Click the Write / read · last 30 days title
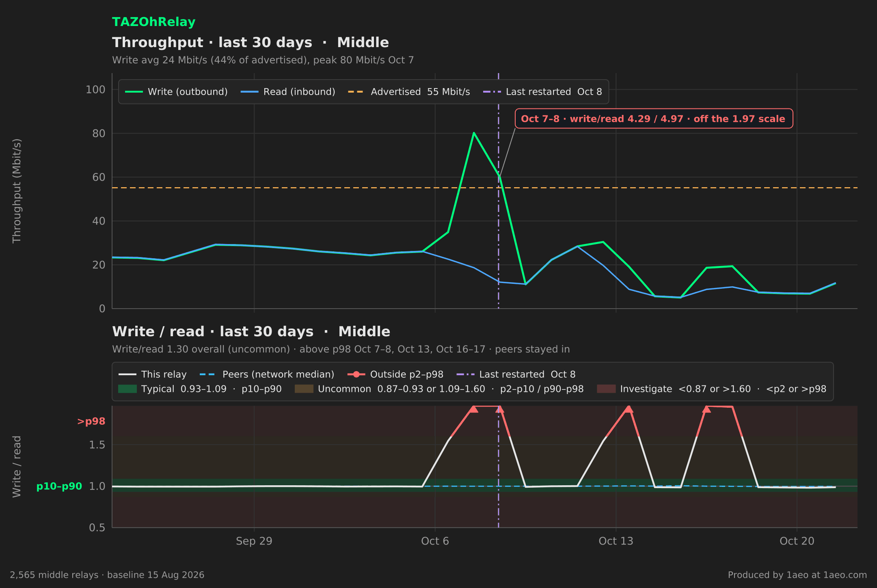Screen dimensions: 877x588 251,332
